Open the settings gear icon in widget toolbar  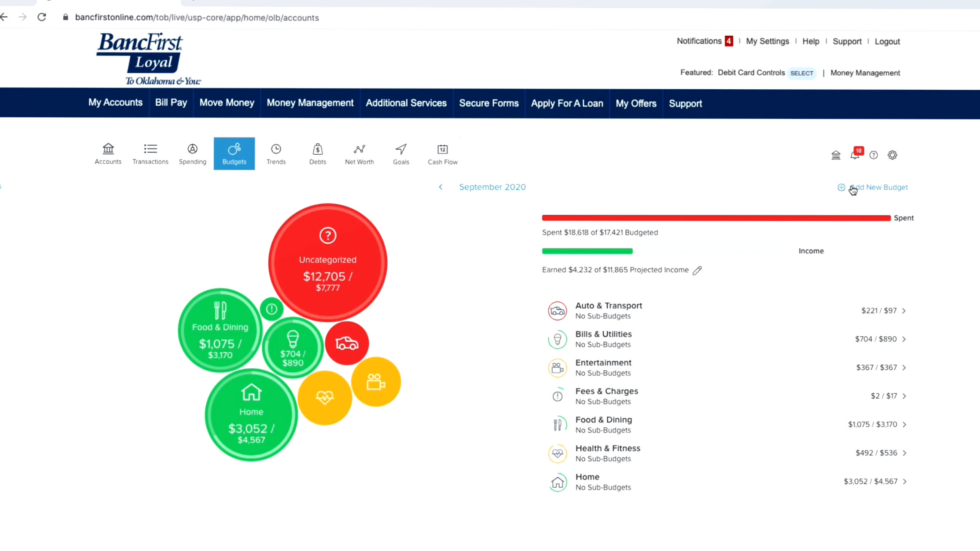pos(892,155)
